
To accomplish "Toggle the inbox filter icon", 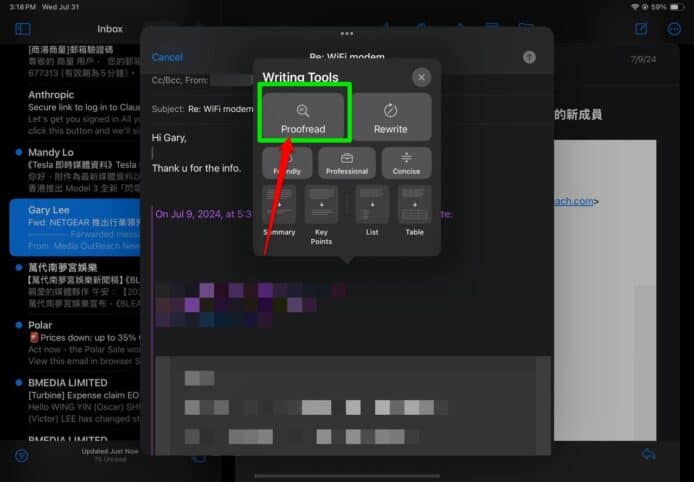I will tap(22, 455).
